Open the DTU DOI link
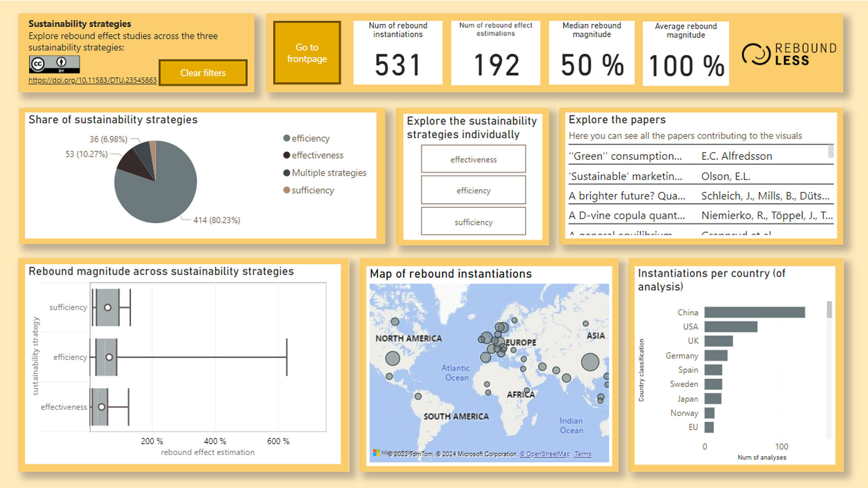The image size is (868, 488). [93, 80]
